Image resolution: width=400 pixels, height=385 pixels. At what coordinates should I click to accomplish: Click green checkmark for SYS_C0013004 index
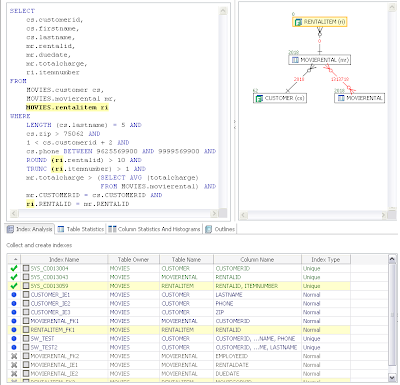14,268
